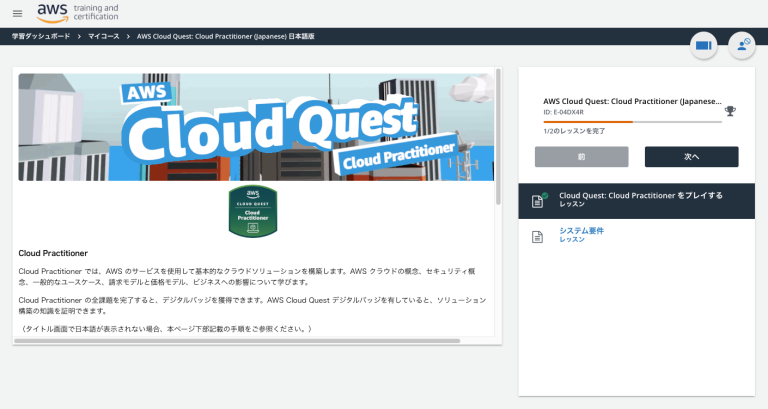Click the completed lesson document icon

tap(538, 200)
